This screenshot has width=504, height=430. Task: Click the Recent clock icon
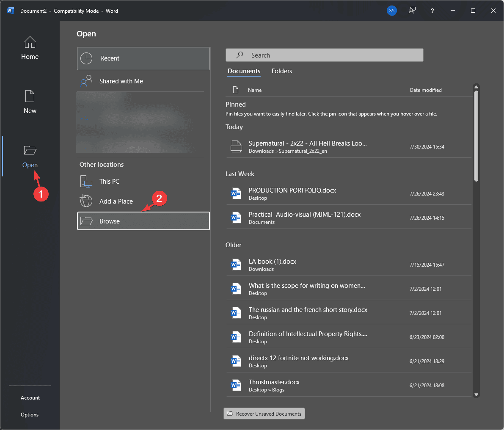point(86,58)
